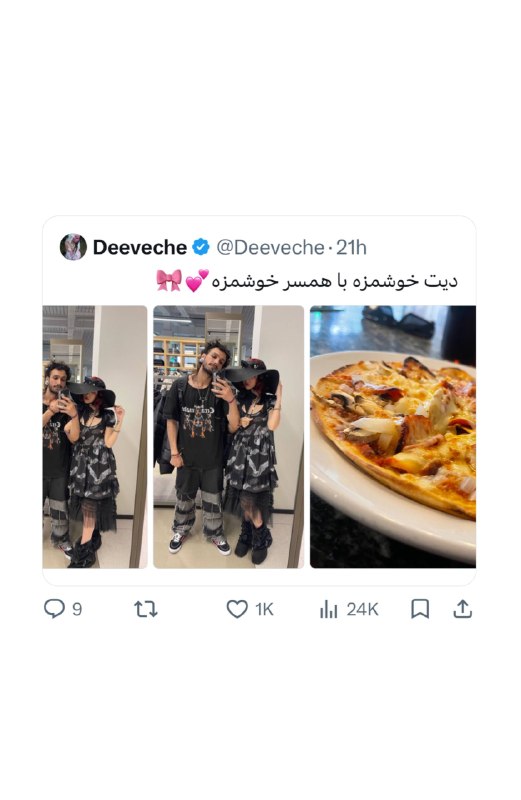
Task: Click the Deeveche display name
Action: click(x=140, y=247)
